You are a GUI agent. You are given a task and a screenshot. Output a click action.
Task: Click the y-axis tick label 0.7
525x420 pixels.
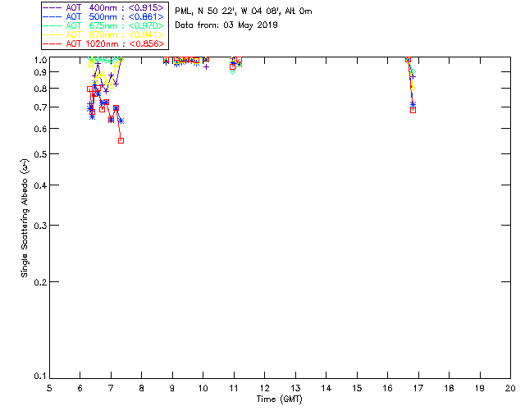[x=40, y=107]
